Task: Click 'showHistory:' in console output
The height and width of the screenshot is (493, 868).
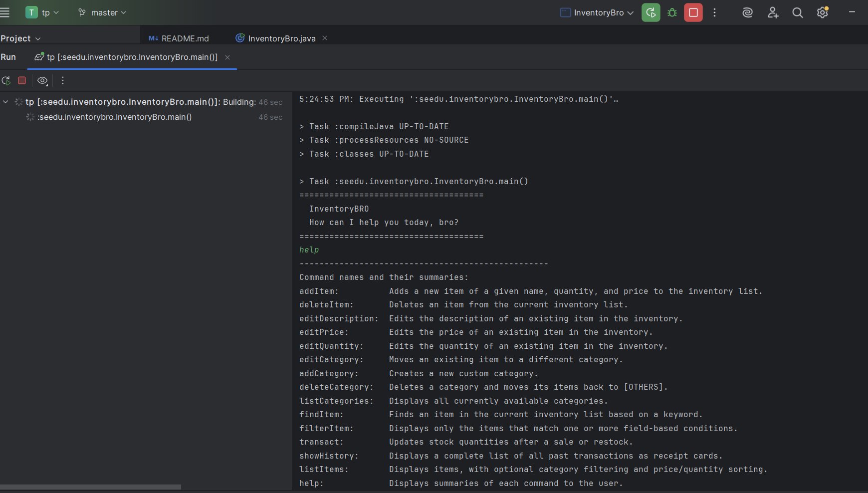Action: [x=329, y=456]
